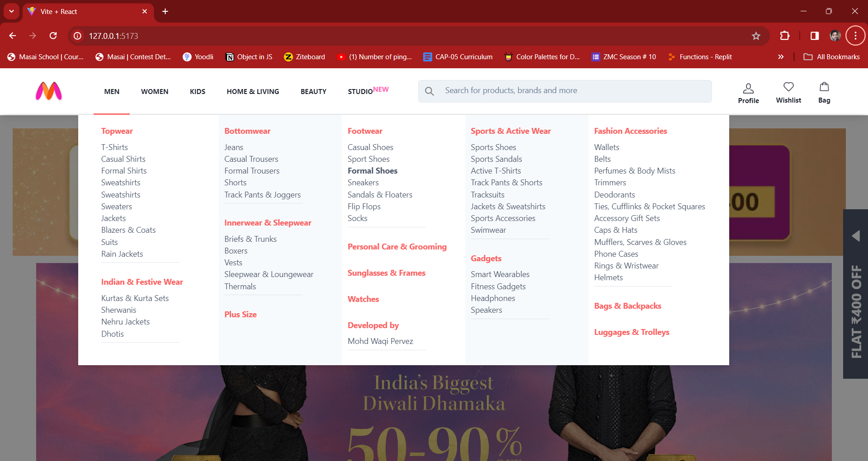Open Jeans under Bottomwear
868x461 pixels.
coord(234,147)
